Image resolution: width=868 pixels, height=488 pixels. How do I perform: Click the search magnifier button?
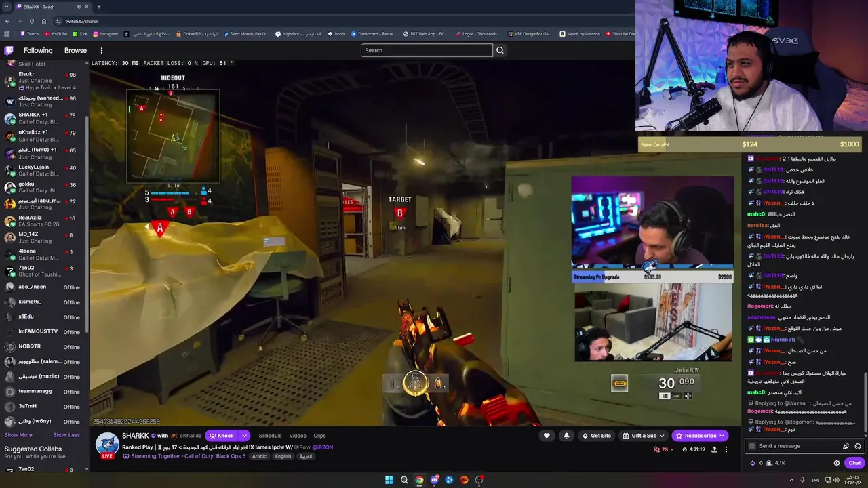pos(500,50)
